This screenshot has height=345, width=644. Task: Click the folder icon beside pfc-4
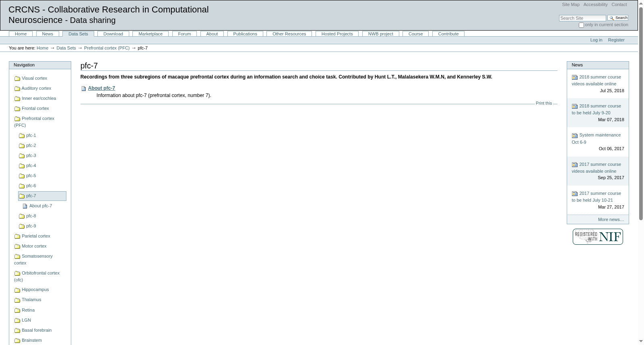coord(22,166)
